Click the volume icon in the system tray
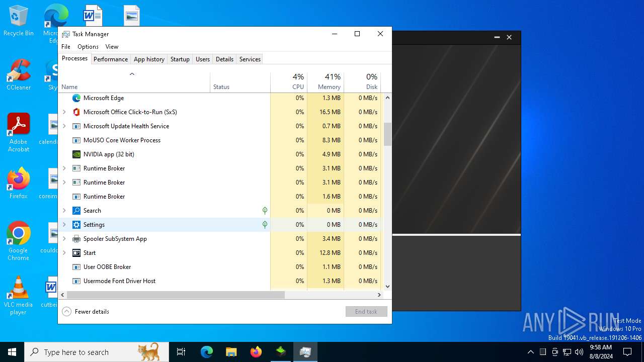The height and width of the screenshot is (362, 644). [x=579, y=352]
